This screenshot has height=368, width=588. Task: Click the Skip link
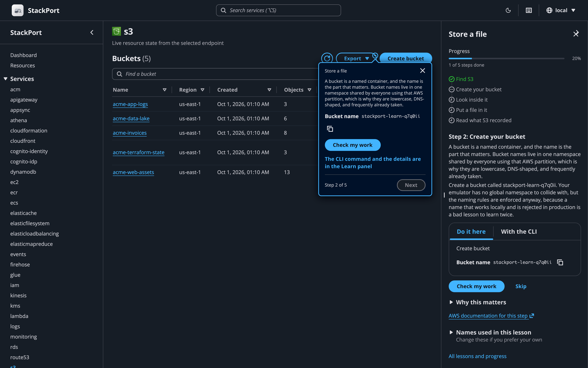coord(521,286)
